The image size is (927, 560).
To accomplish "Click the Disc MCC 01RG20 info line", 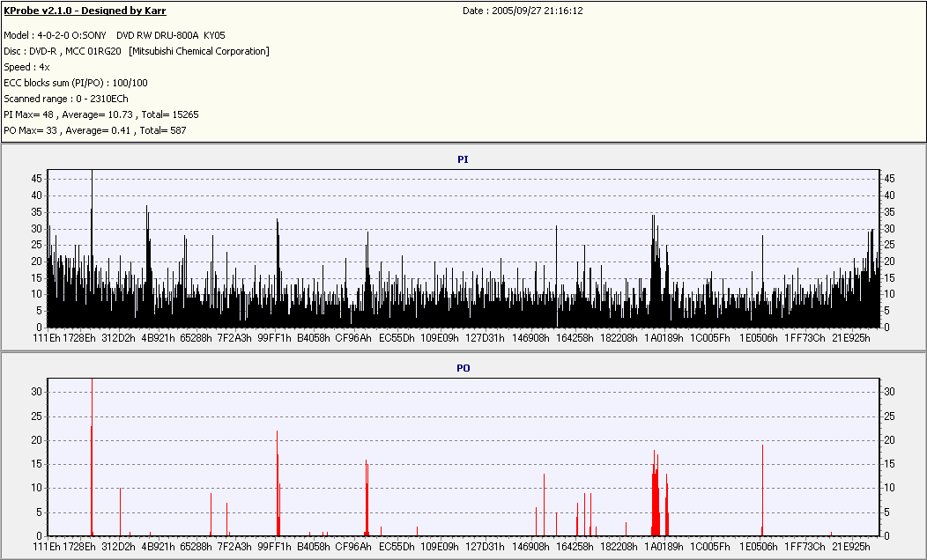I will pyautogui.click(x=136, y=51).
